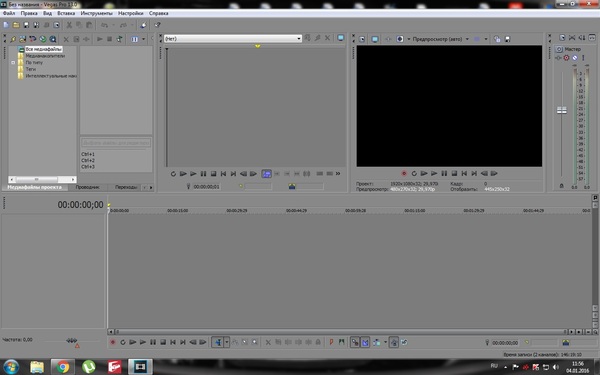Toggle preview on external monitor

click(375, 39)
